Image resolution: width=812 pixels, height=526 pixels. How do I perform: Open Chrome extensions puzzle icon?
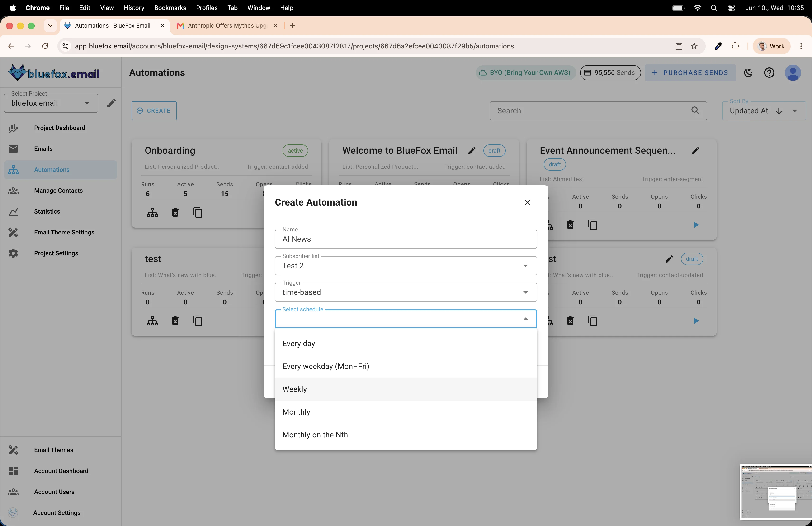click(x=735, y=46)
